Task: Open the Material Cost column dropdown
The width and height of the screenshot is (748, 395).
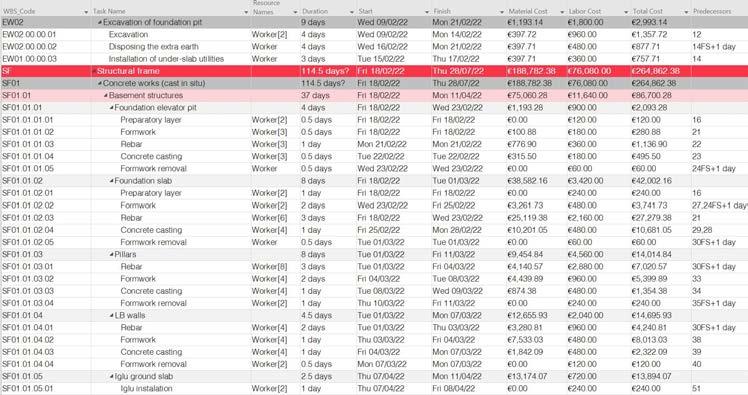Action: click(x=562, y=12)
